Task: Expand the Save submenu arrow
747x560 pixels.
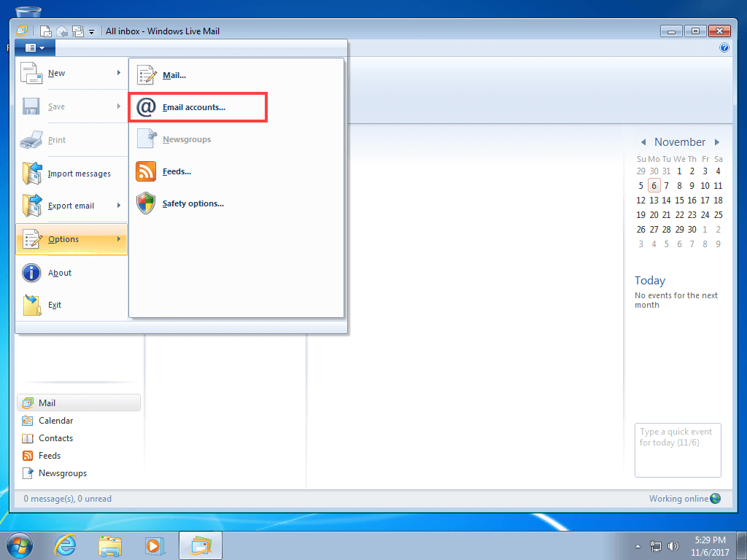Action: tap(119, 106)
